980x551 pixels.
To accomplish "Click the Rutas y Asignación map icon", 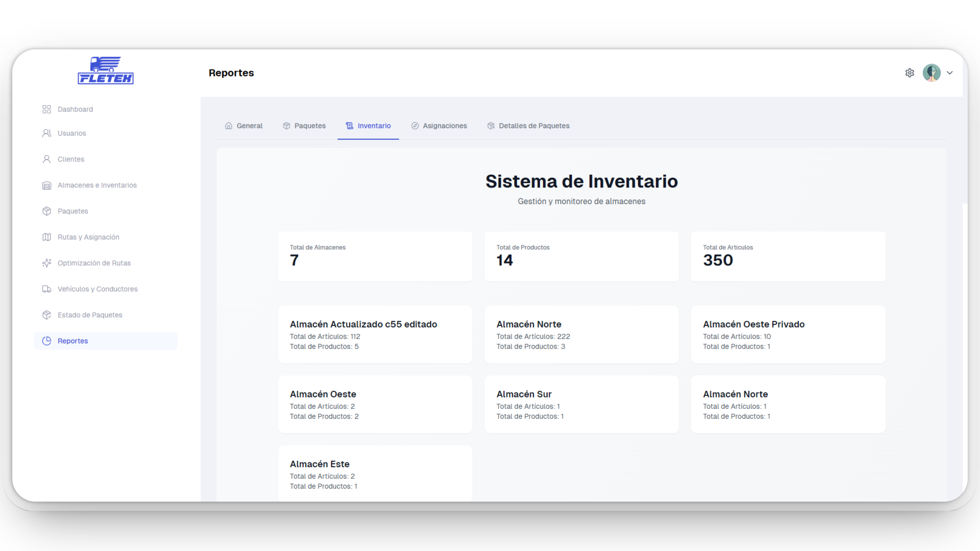I will 46,237.
